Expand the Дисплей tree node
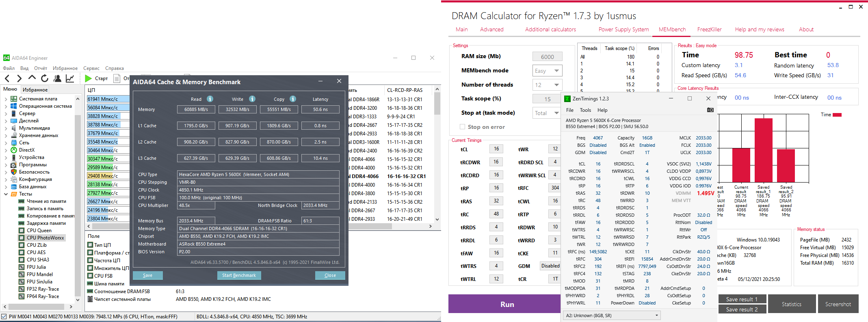The width and height of the screenshot is (868, 322). point(6,121)
